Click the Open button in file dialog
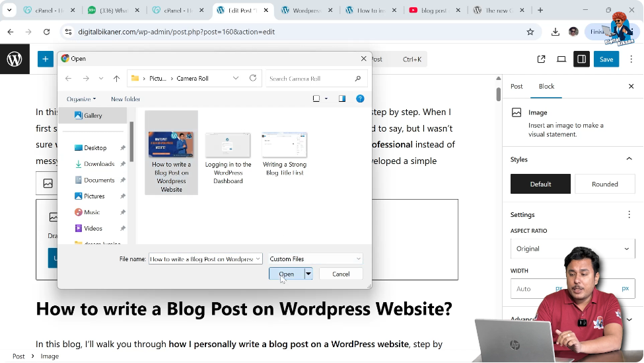This screenshot has height=363, width=644. pyautogui.click(x=287, y=274)
